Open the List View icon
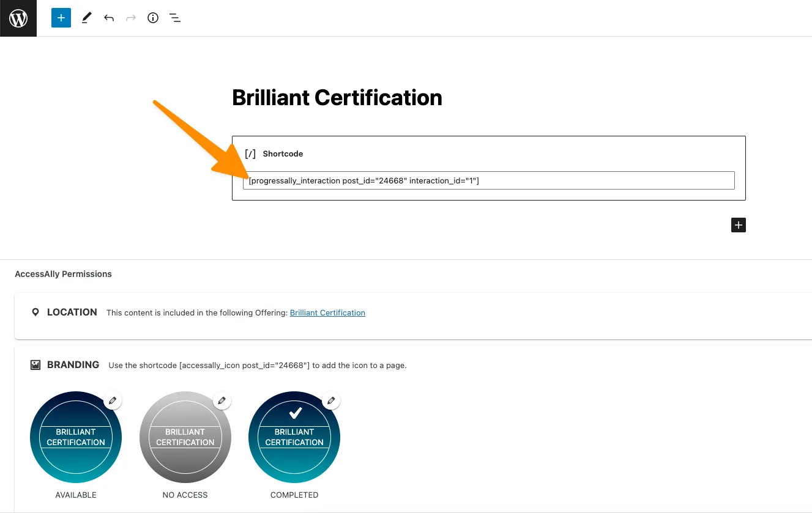Screen dimensions: 812x513 click(175, 18)
